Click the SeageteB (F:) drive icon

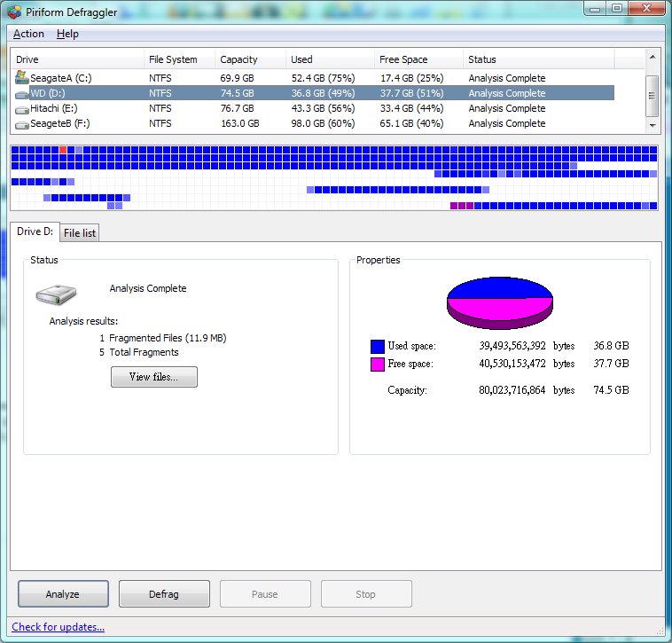[22, 125]
